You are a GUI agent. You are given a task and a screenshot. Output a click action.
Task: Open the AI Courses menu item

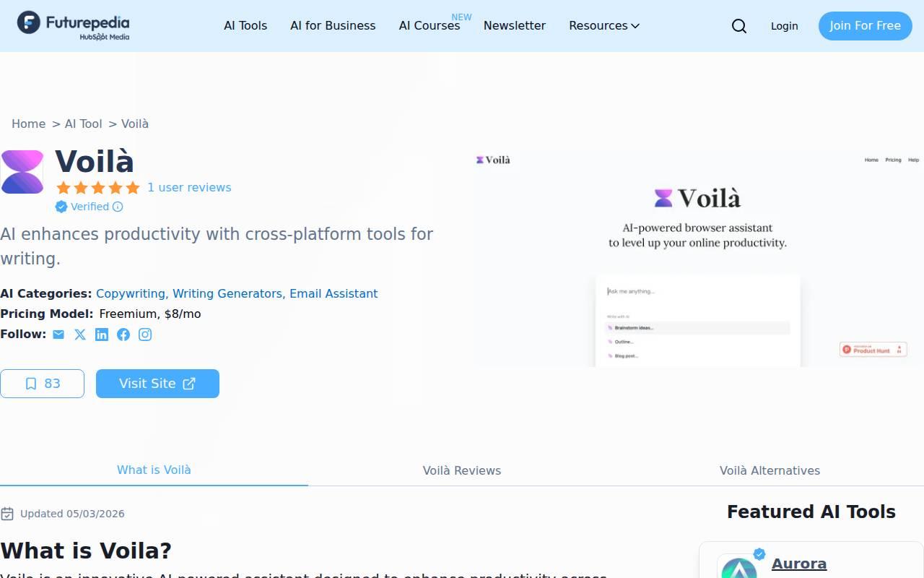pyautogui.click(x=430, y=26)
